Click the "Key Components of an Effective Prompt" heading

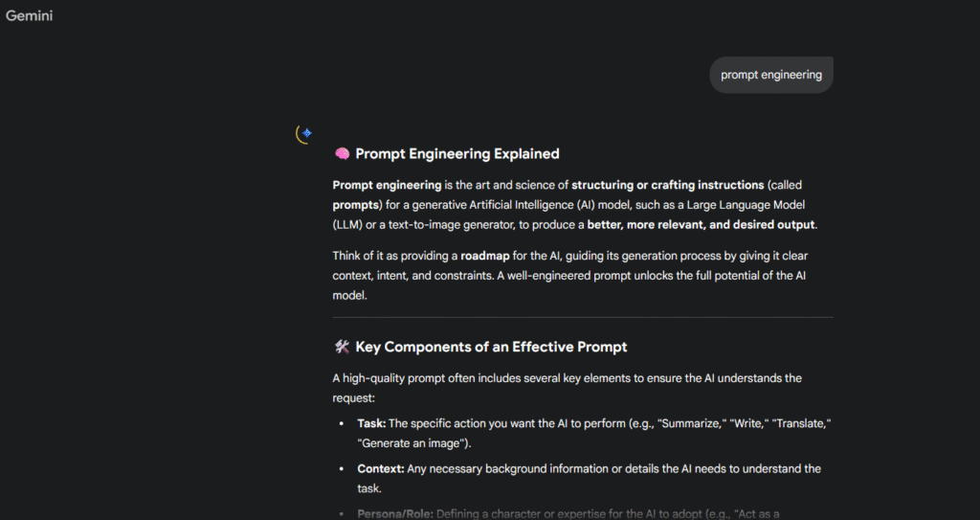click(491, 347)
